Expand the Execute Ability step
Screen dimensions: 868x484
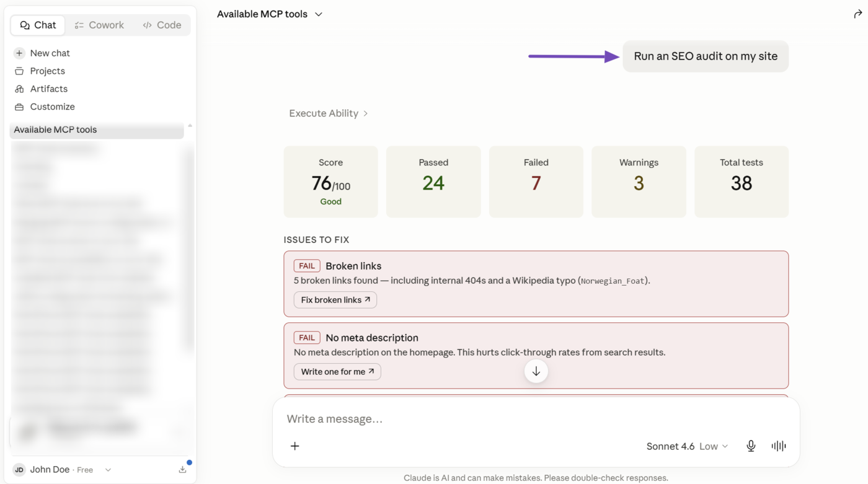329,113
